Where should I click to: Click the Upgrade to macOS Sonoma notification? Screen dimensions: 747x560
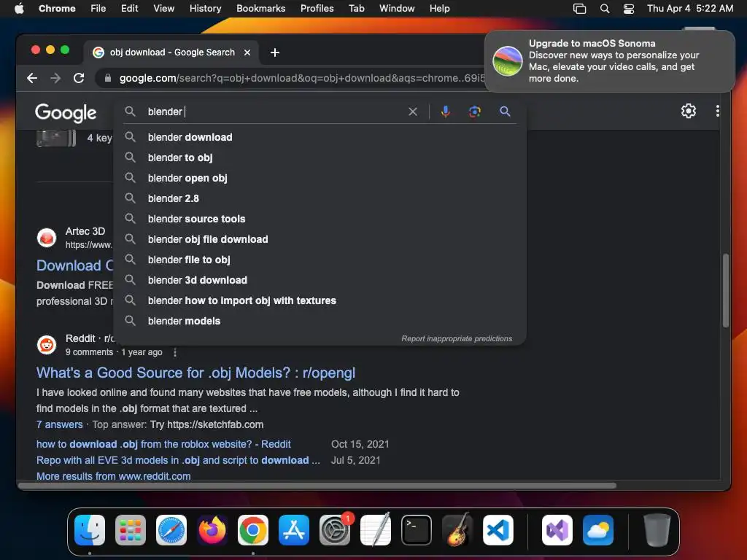pyautogui.click(x=609, y=61)
